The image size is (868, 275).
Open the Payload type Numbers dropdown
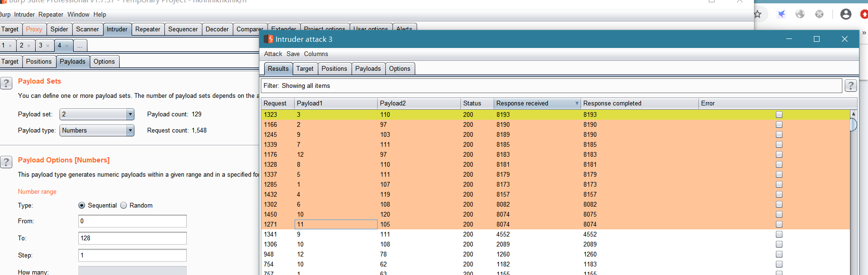tap(97, 130)
